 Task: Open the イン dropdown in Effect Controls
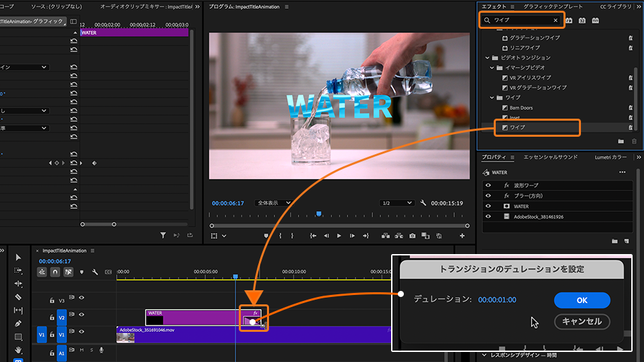click(x=24, y=67)
